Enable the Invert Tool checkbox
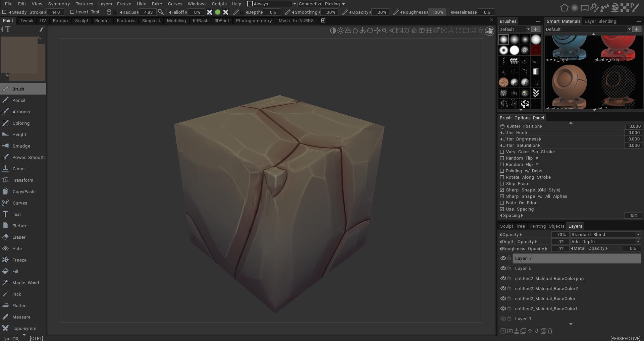Screen dimensions: 644x341 coord(72,12)
